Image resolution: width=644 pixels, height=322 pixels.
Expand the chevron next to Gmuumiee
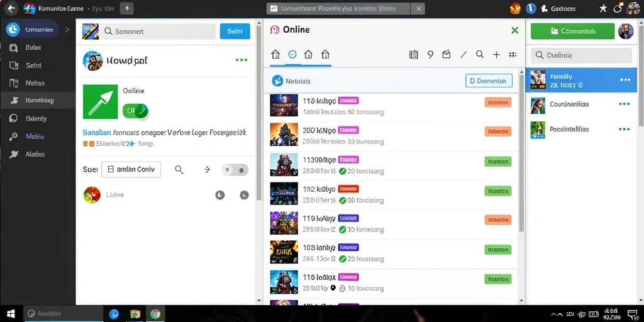[68, 30]
